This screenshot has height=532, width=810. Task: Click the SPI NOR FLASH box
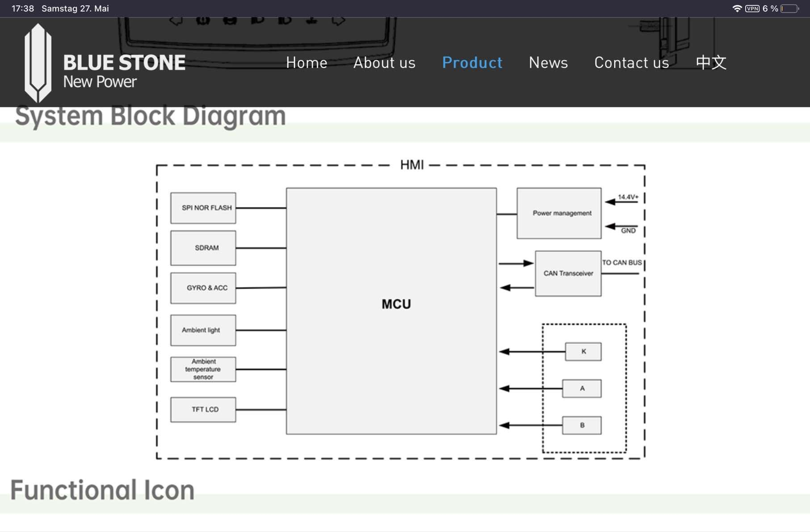203,208
